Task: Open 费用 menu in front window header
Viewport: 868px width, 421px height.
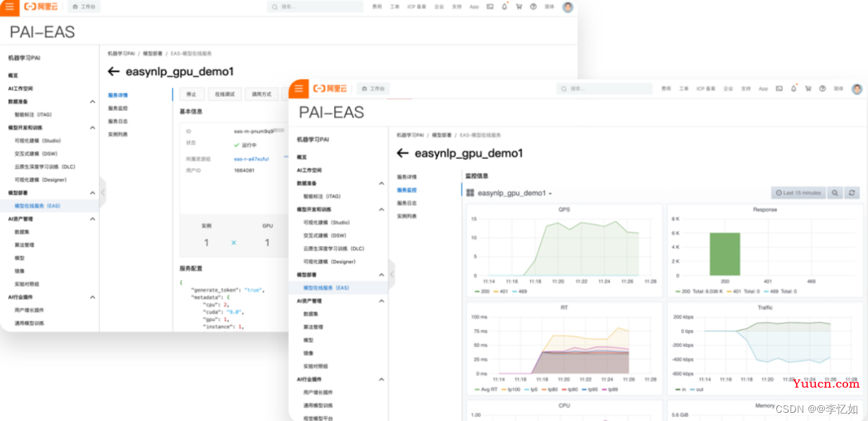Action: tap(666, 88)
